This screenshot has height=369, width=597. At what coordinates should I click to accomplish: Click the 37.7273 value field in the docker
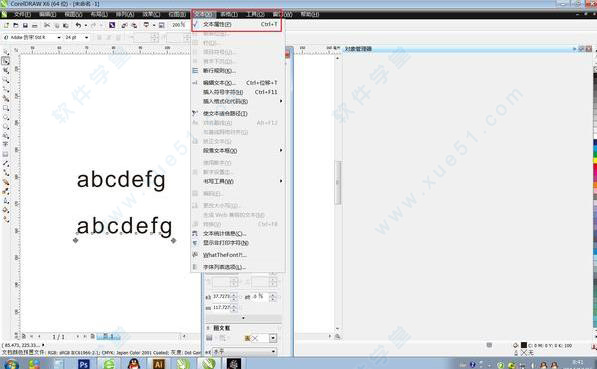[x=221, y=296]
